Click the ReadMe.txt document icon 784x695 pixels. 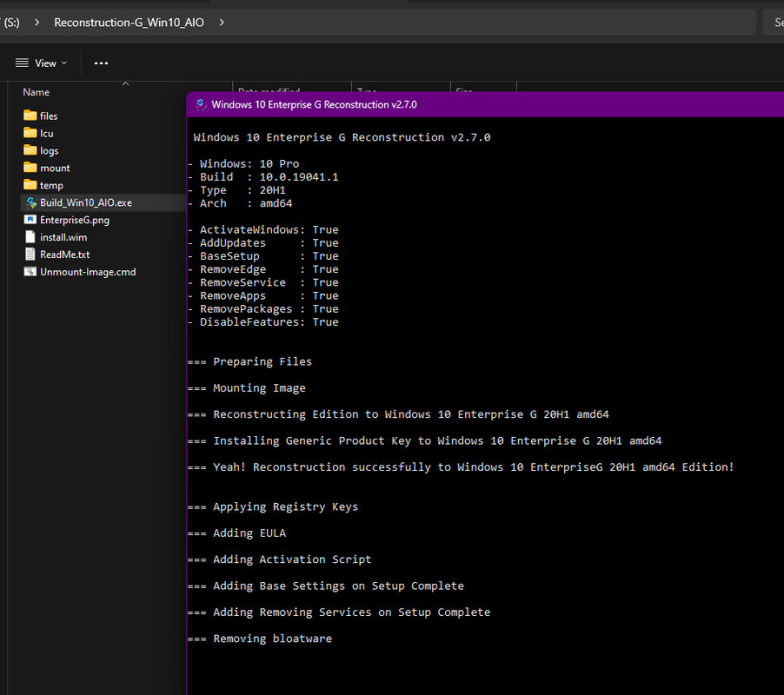(30, 255)
